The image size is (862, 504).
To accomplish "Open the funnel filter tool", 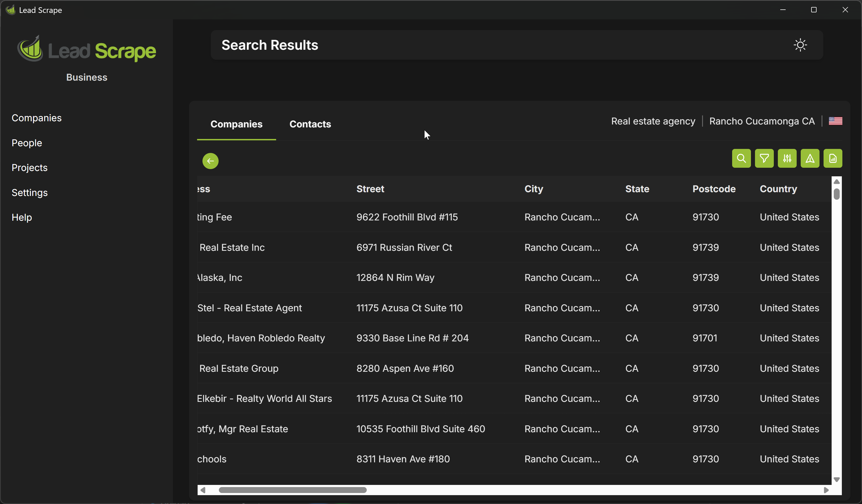I will pyautogui.click(x=764, y=158).
